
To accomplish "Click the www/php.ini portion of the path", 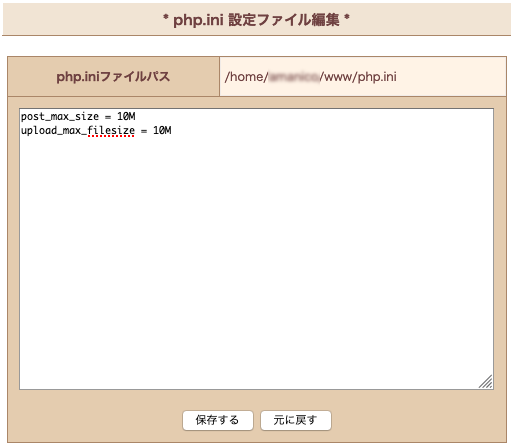I will coord(360,77).
